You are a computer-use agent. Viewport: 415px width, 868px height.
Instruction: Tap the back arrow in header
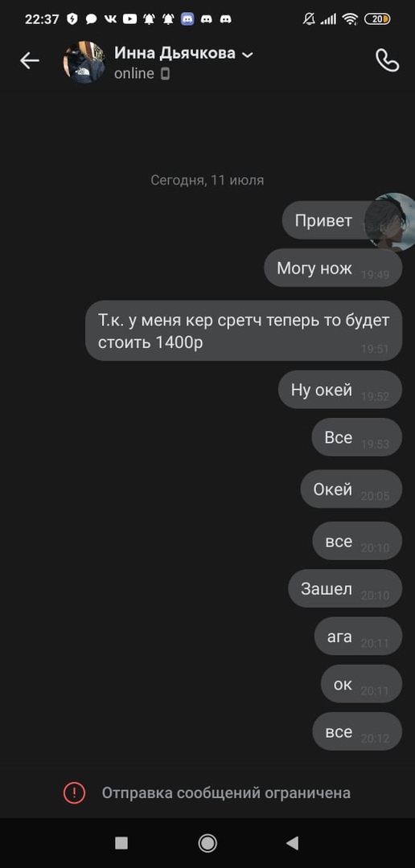click(x=30, y=60)
